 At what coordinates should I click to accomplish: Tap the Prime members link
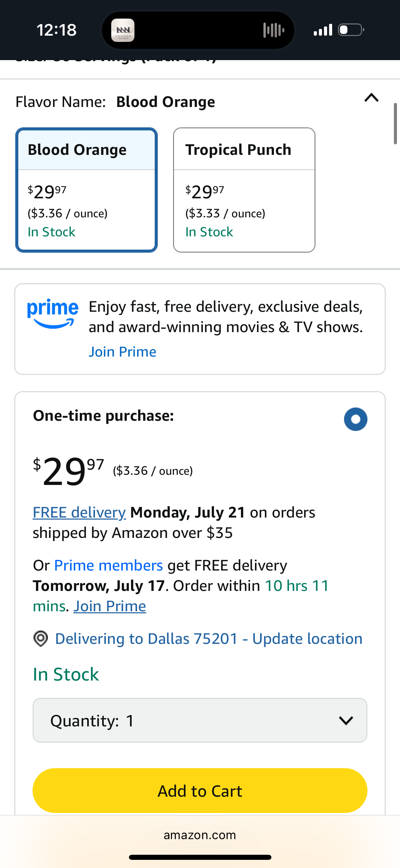click(109, 565)
